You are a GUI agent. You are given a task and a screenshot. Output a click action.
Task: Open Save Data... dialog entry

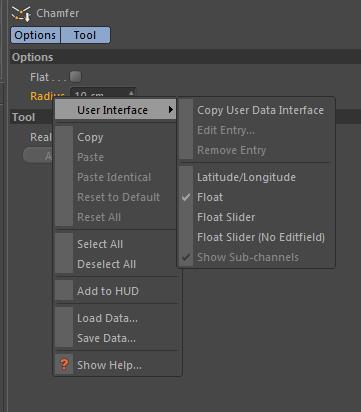pyautogui.click(x=118, y=338)
